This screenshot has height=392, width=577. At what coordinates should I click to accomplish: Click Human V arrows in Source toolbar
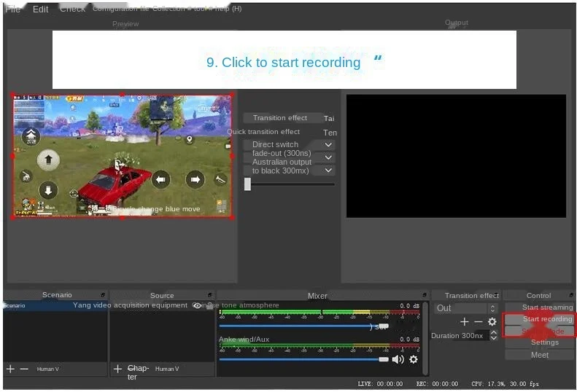(x=167, y=369)
